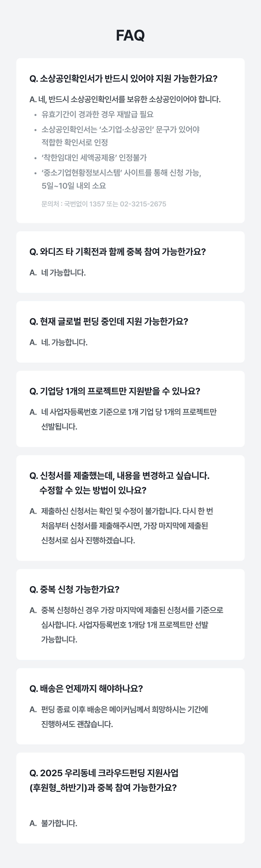Click the answer '네 가능합니다.' under 와디즈 question

click(63, 273)
